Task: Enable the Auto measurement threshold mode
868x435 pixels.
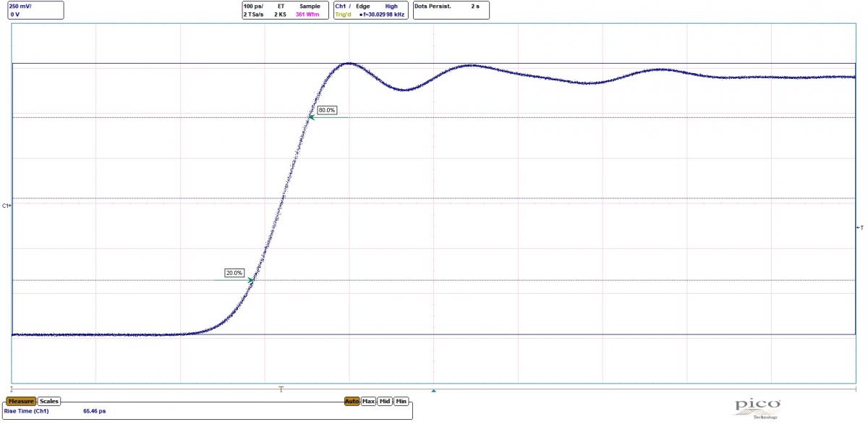Action: click(x=353, y=400)
